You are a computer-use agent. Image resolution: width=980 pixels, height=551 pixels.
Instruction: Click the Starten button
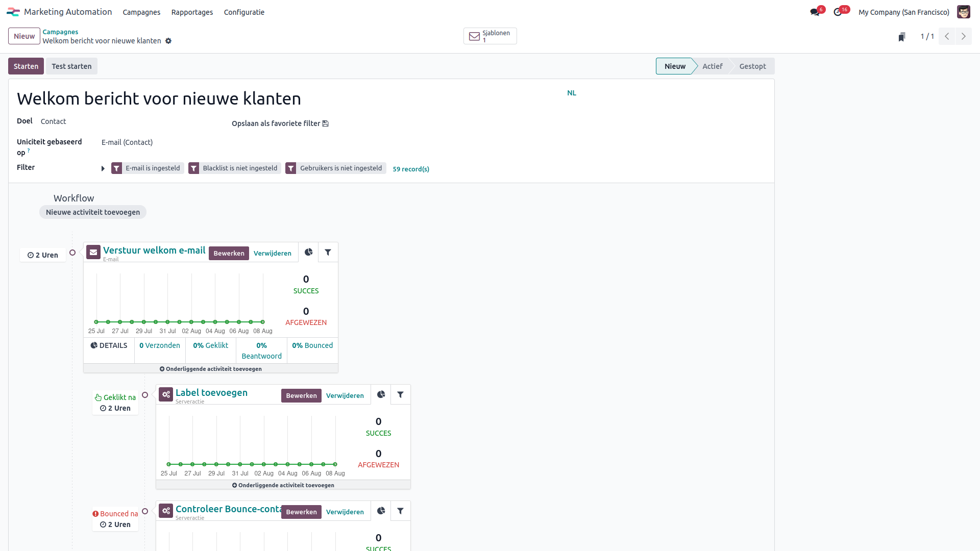pos(26,66)
